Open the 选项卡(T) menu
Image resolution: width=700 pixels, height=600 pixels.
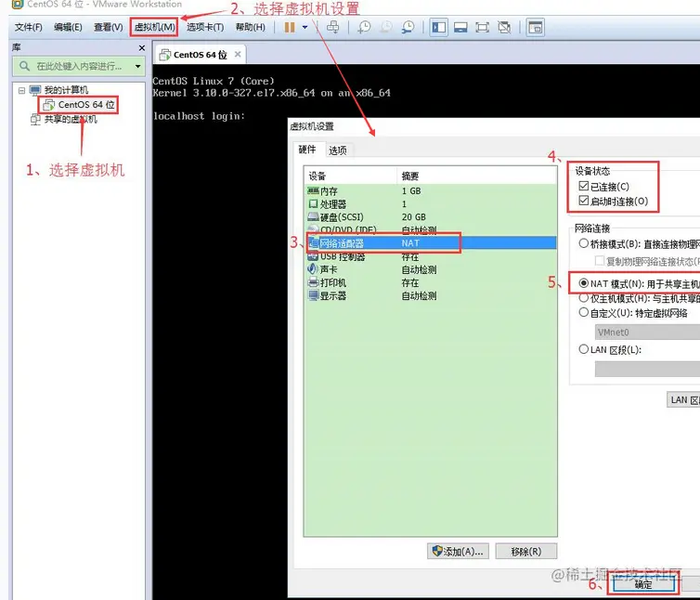(205, 27)
